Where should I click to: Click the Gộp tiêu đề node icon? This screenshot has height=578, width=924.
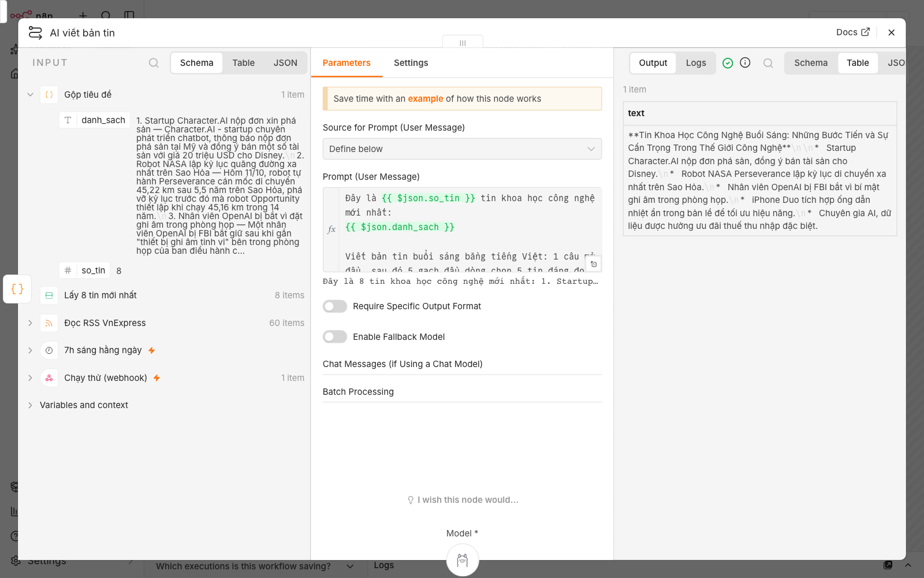tap(49, 95)
